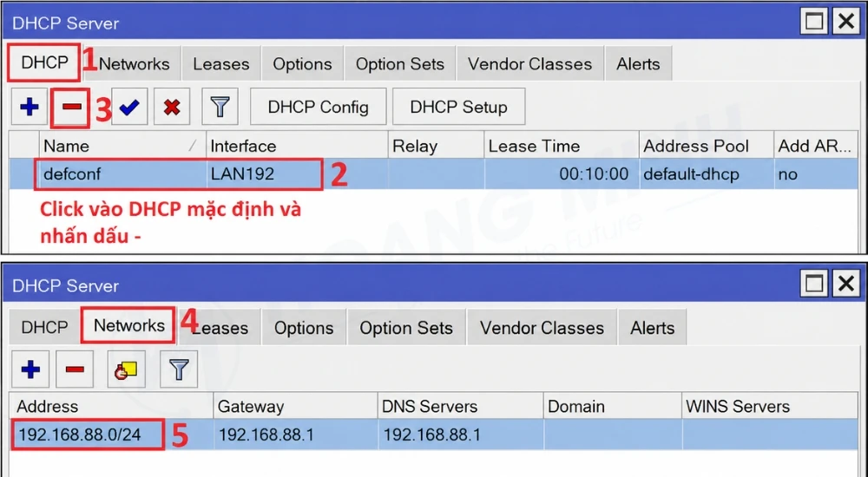The height and width of the screenshot is (477, 868).
Task: Click the filter funnel icon in the upper window
Action: (220, 107)
